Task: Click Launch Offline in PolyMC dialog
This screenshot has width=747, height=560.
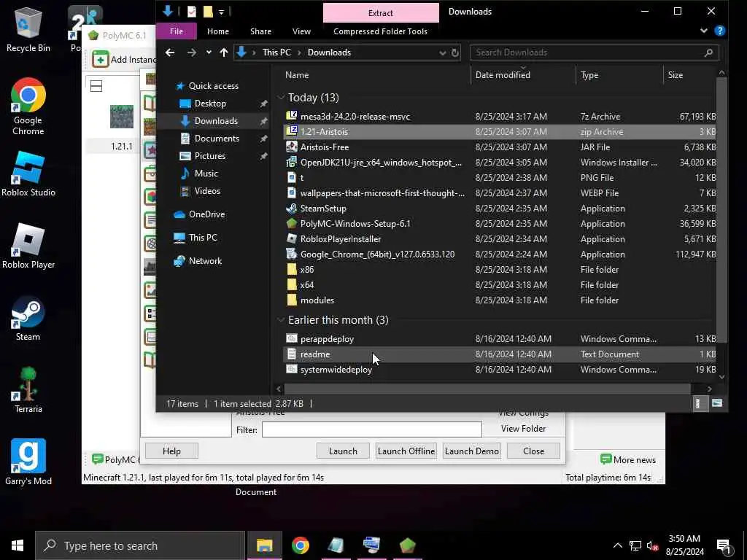Action: coord(406,451)
